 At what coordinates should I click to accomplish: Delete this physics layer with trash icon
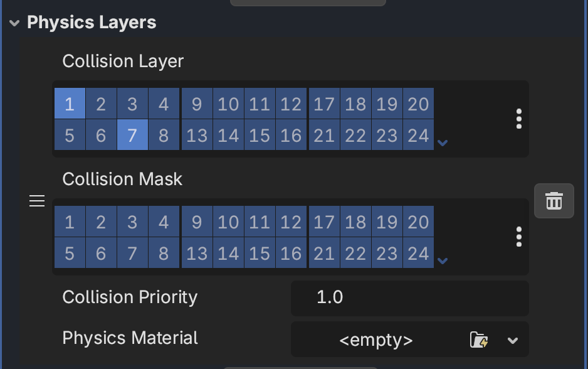[x=554, y=201]
